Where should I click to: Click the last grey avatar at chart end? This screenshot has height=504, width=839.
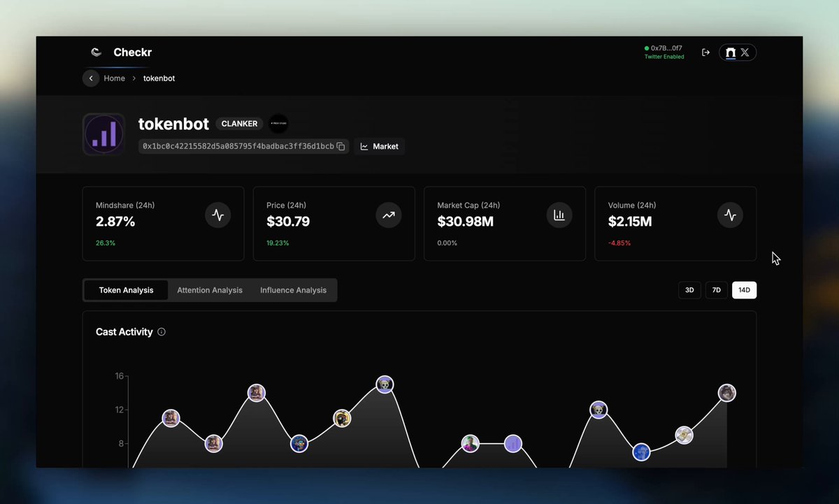point(727,392)
